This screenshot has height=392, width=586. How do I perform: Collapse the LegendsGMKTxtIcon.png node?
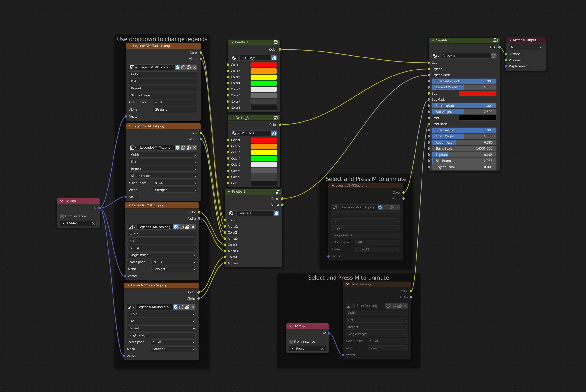(130, 46)
